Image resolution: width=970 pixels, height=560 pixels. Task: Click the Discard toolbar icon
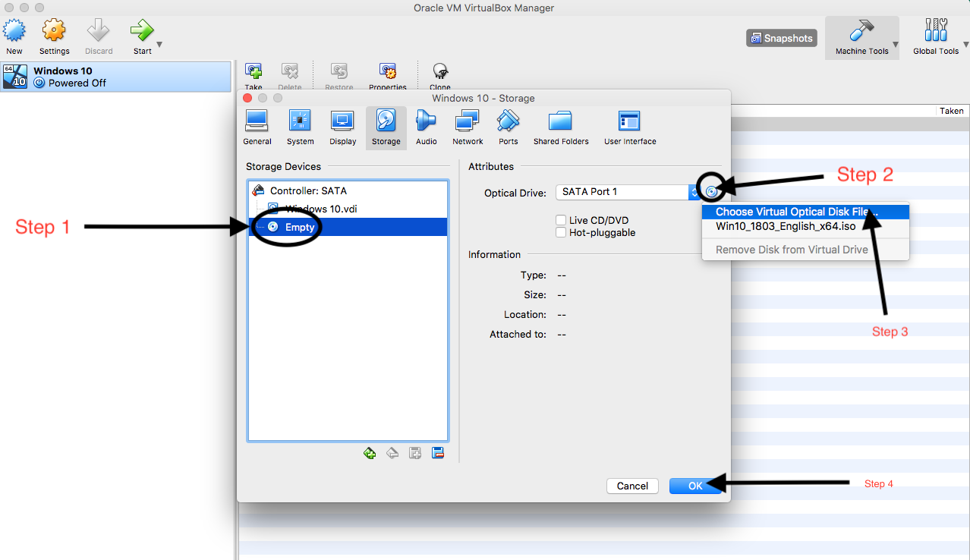[99, 31]
